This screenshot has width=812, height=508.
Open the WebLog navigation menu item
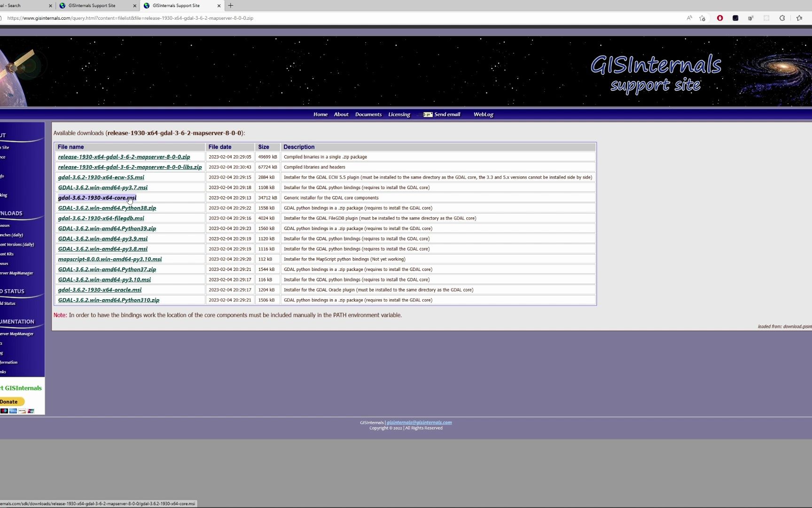click(484, 114)
